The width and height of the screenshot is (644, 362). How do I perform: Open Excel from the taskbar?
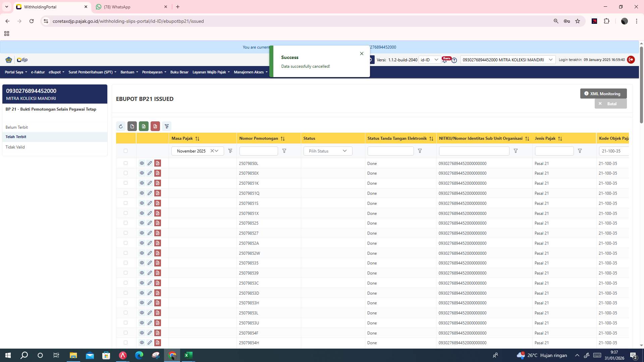pyautogui.click(x=188, y=355)
